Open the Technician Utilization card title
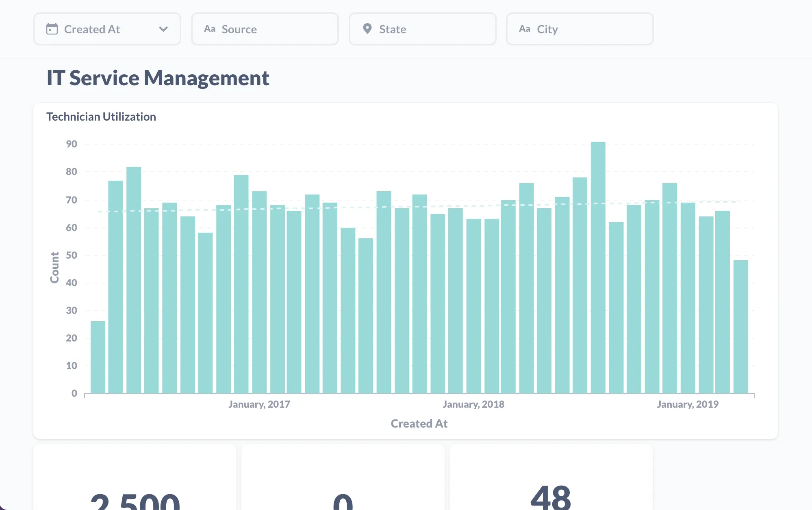Screen dimensions: 812x510 tap(101, 117)
